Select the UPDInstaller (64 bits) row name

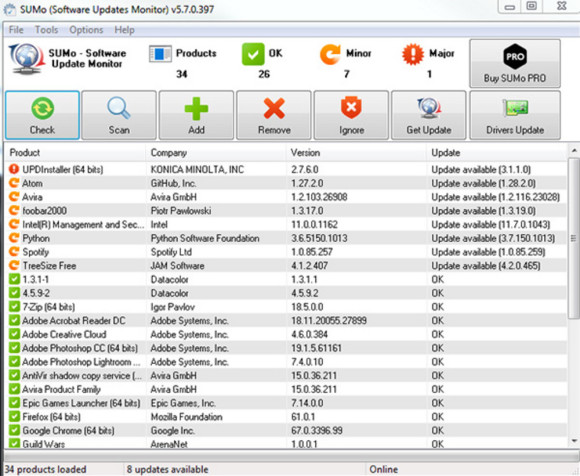pyautogui.click(x=63, y=169)
